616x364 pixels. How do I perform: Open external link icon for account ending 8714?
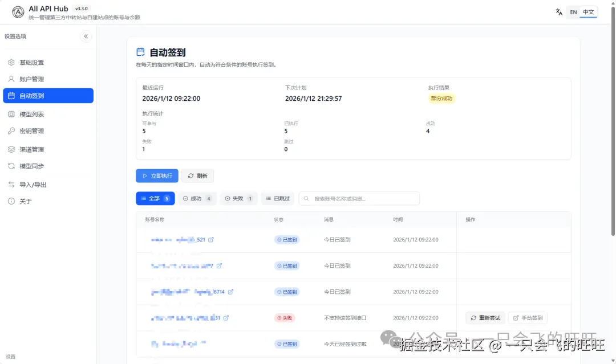(x=230, y=292)
